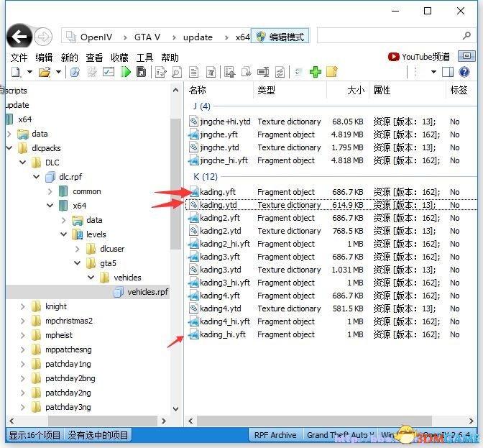
Task: Click the open folder toolbar icon
Action: click(45, 72)
